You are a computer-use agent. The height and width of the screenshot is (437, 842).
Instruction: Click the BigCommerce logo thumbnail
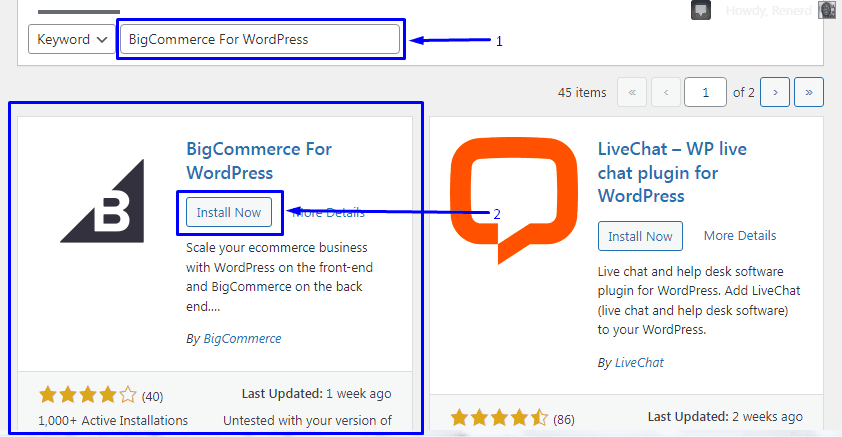pos(103,201)
